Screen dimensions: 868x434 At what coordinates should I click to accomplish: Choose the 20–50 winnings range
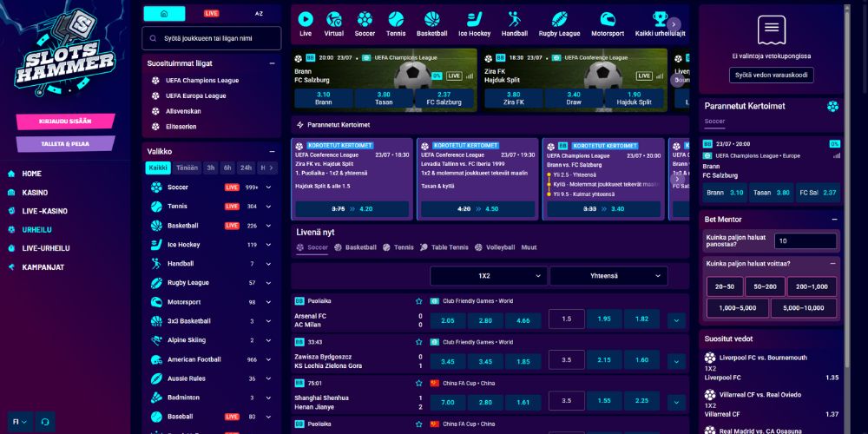[x=725, y=286]
